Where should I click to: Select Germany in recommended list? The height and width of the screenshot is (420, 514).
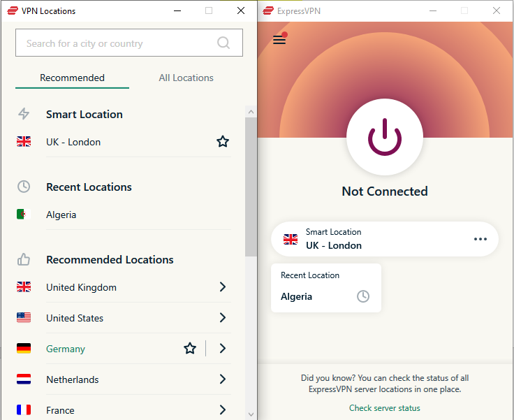tap(66, 349)
